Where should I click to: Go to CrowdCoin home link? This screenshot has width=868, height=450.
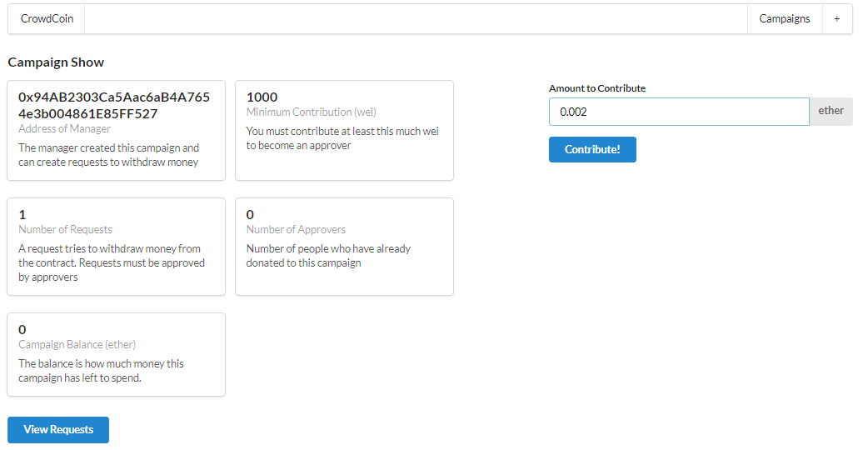47,19
